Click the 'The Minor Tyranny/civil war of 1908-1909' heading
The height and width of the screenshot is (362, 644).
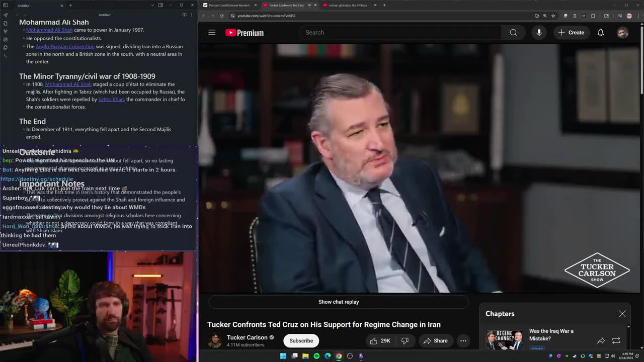(87, 76)
